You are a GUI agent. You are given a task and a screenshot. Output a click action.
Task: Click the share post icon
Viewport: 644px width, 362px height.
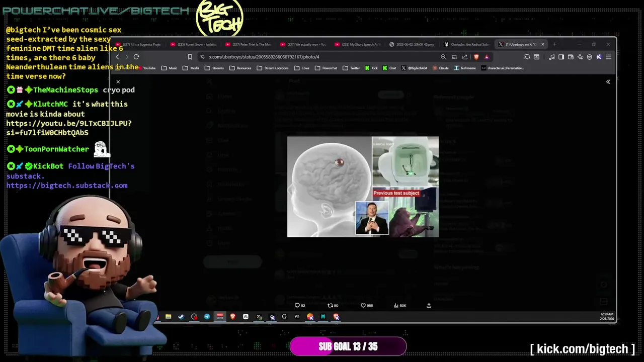tap(429, 305)
